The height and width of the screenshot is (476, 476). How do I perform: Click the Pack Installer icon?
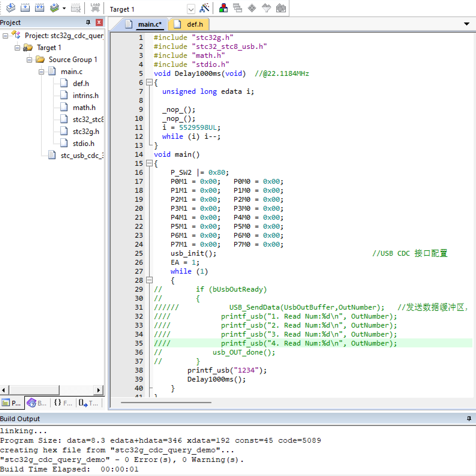pyautogui.click(x=281, y=8)
